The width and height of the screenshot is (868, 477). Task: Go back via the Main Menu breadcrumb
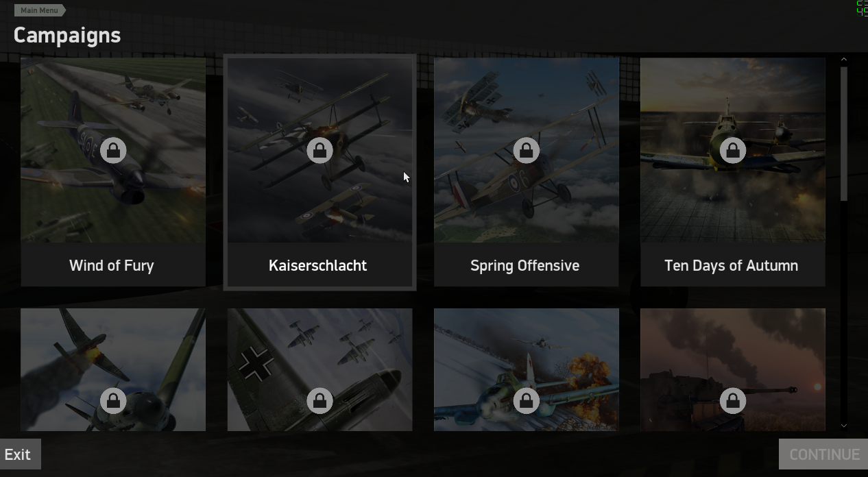40,10
